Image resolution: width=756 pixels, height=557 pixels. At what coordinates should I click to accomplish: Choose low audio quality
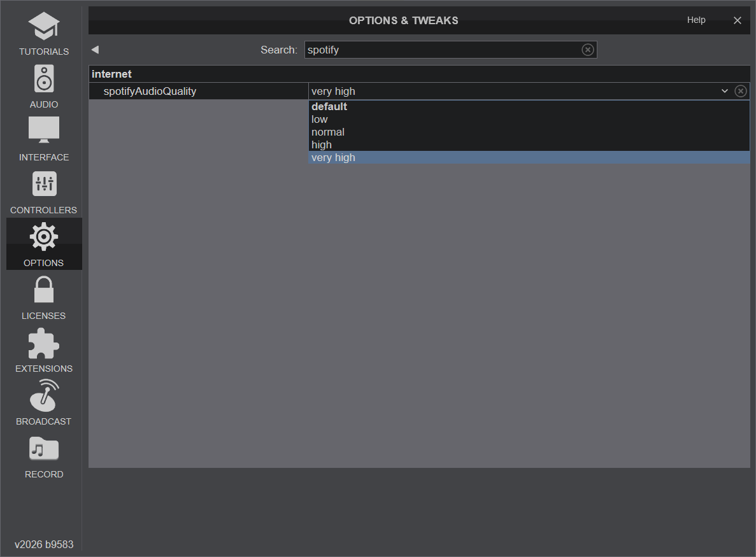529,119
